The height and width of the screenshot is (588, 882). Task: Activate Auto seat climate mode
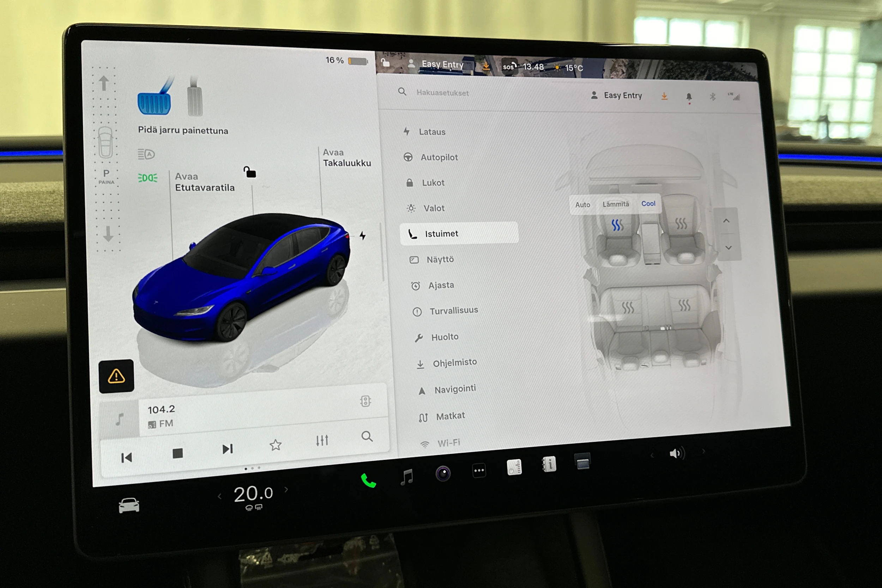583,205
